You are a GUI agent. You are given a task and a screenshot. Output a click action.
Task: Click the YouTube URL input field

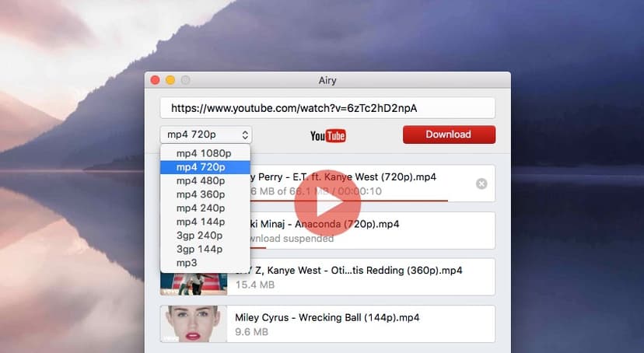coord(327,108)
